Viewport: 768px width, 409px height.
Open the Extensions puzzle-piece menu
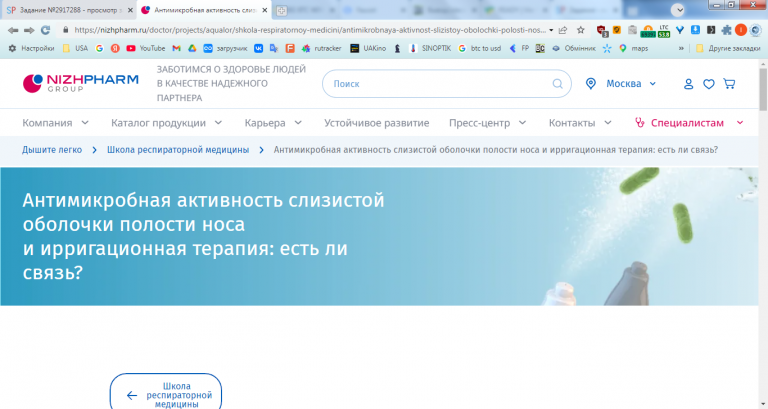tap(726, 30)
